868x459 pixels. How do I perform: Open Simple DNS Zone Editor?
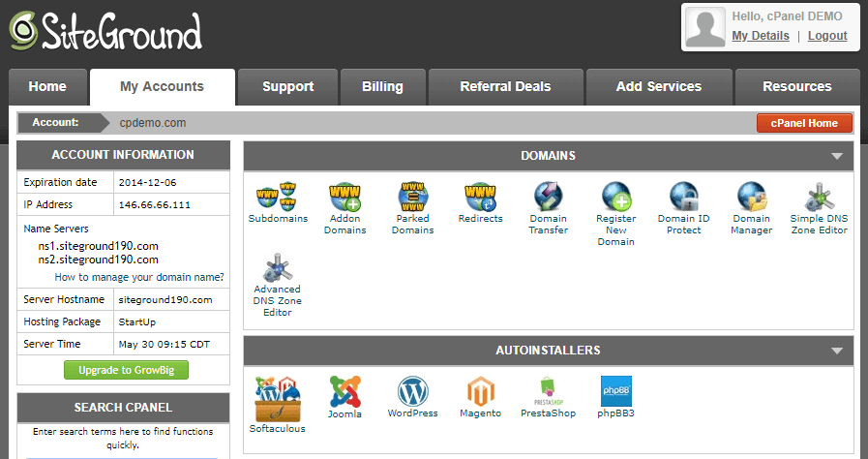point(819,208)
